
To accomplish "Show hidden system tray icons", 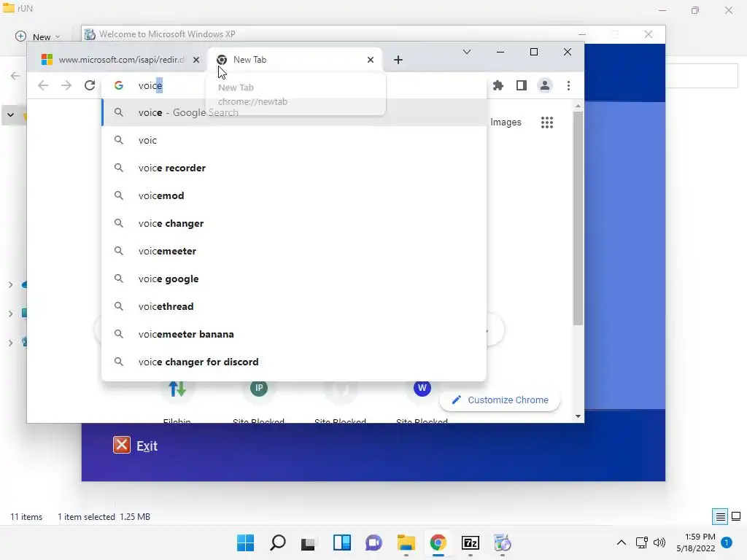I will pos(622,542).
